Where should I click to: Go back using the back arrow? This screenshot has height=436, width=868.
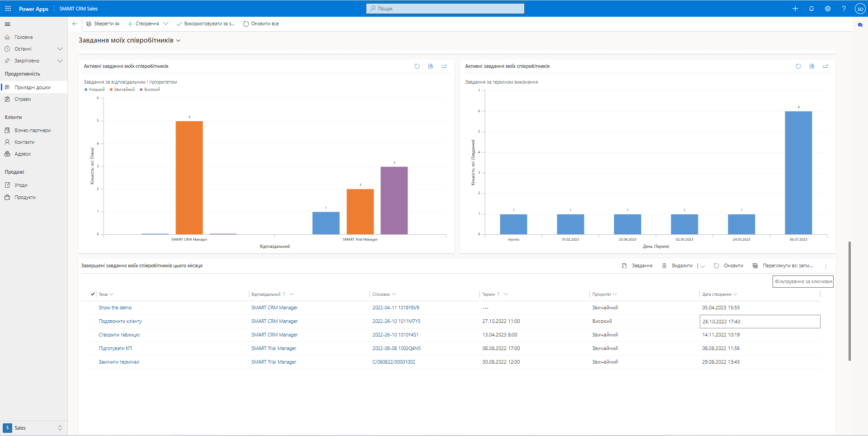click(75, 24)
